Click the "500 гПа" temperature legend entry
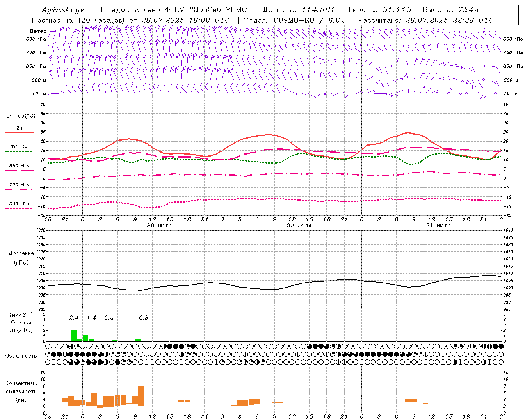This screenshot has width=525, height=420. [x=19, y=204]
